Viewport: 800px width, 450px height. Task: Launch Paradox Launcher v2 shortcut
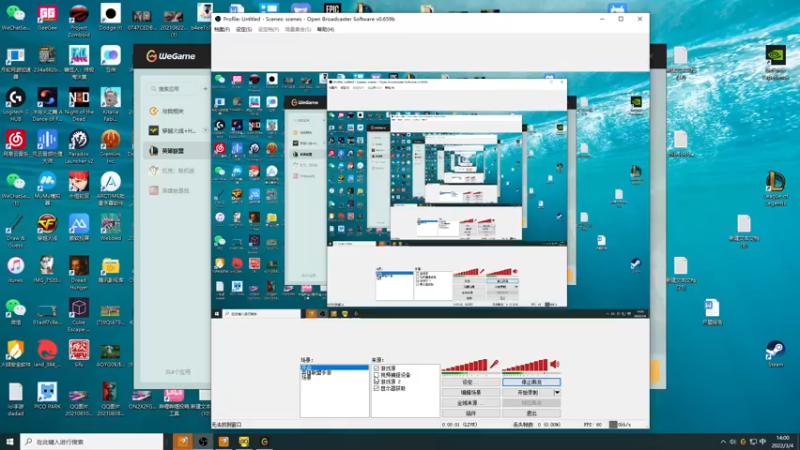click(79, 147)
